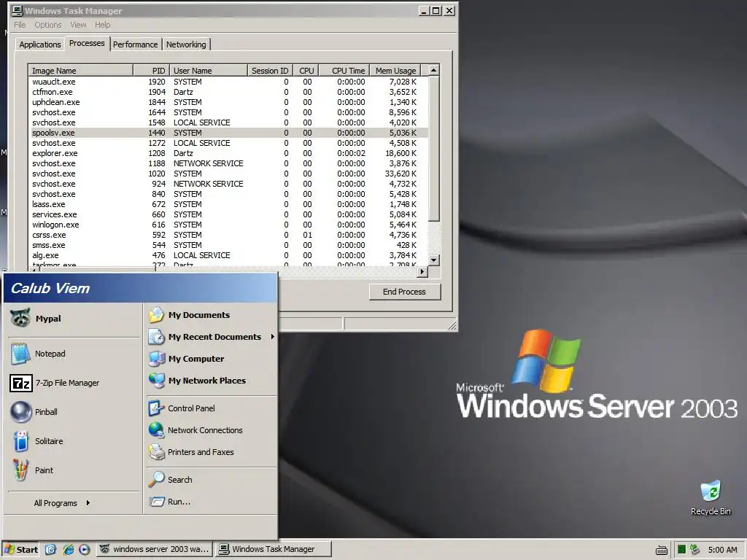
Task: Click the Start button
Action: click(21, 549)
